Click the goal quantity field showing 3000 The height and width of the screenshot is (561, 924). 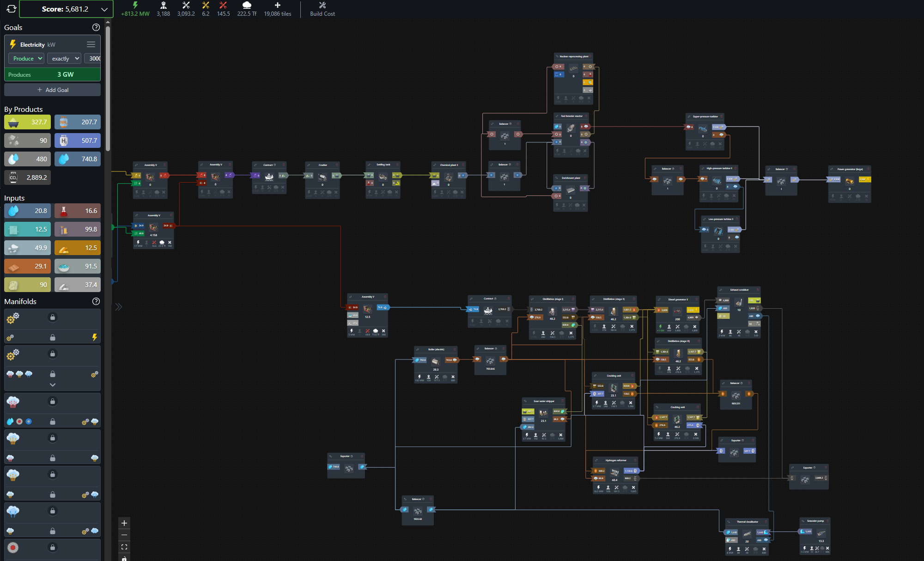click(x=94, y=58)
